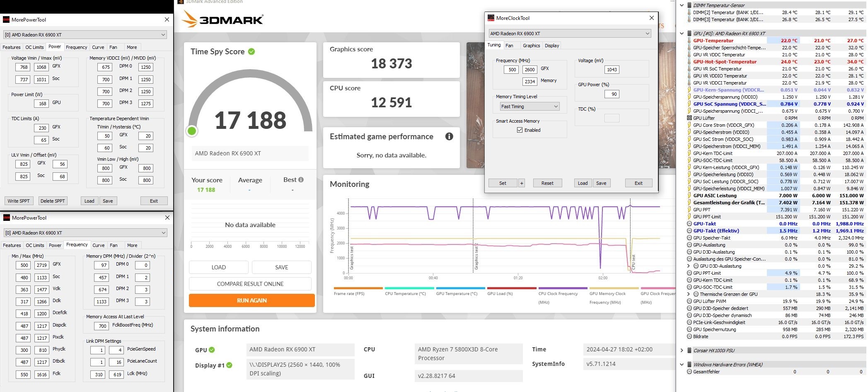Click the GFX max frequency field in MoreClockTool
The height and width of the screenshot is (392, 868).
(x=530, y=70)
